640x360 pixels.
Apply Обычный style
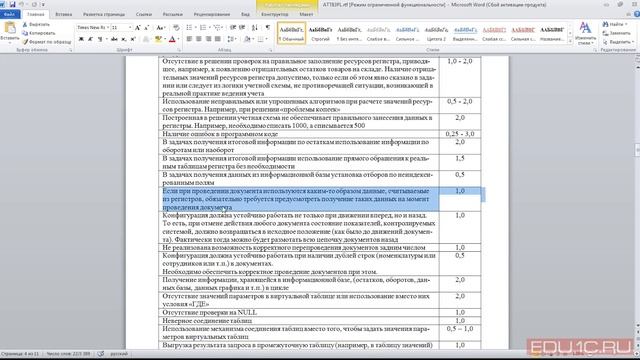click(291, 33)
